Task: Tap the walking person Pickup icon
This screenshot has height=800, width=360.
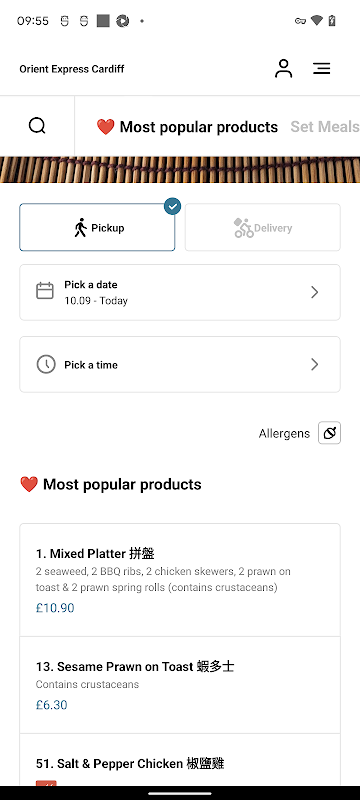Action: pyautogui.click(x=81, y=228)
